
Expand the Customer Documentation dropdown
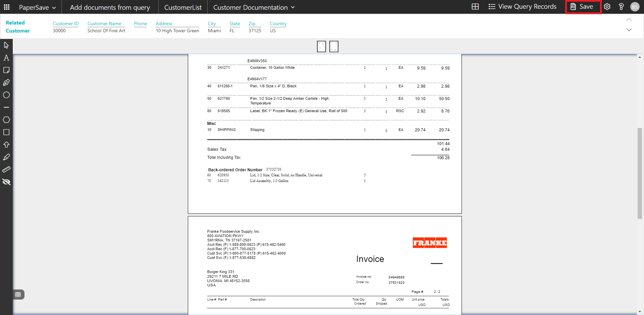click(254, 7)
